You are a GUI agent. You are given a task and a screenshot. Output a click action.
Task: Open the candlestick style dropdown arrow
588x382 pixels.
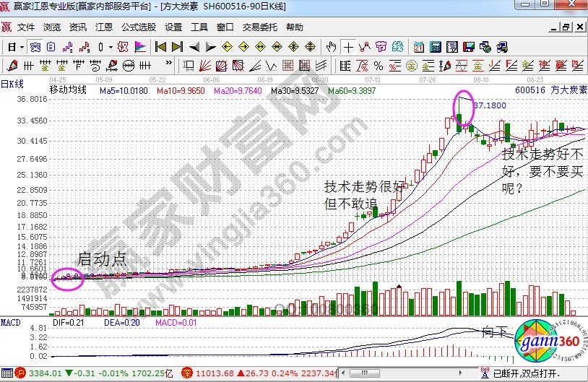[109, 47]
